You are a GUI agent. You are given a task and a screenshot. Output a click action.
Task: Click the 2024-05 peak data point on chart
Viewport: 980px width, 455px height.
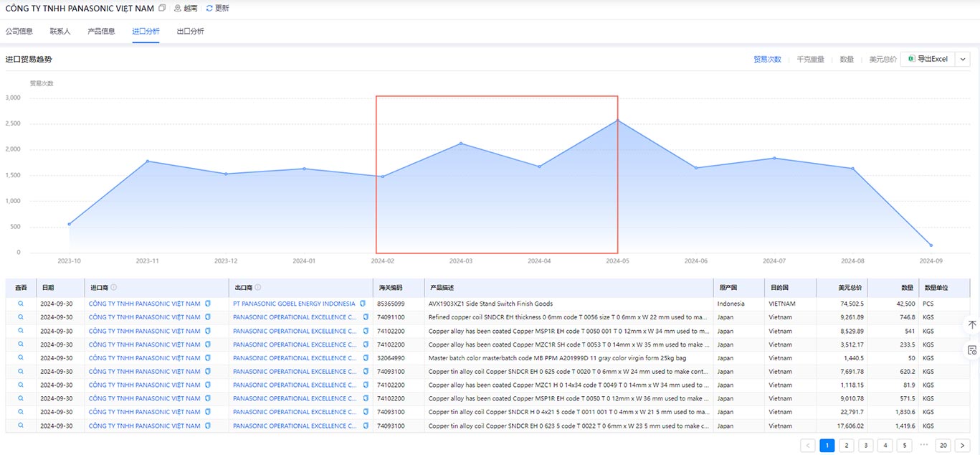(617, 120)
